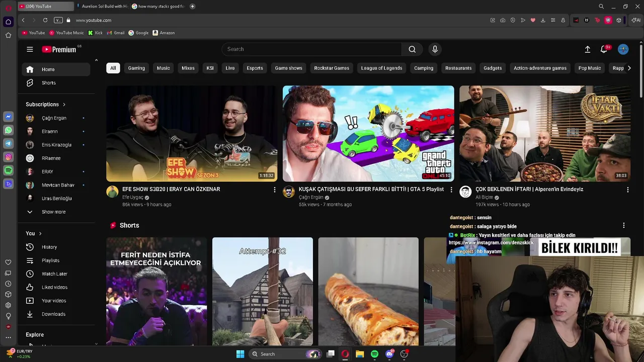Open options menu for EFE SHOW video
Screen dimensions: 644x362
pos(274,190)
